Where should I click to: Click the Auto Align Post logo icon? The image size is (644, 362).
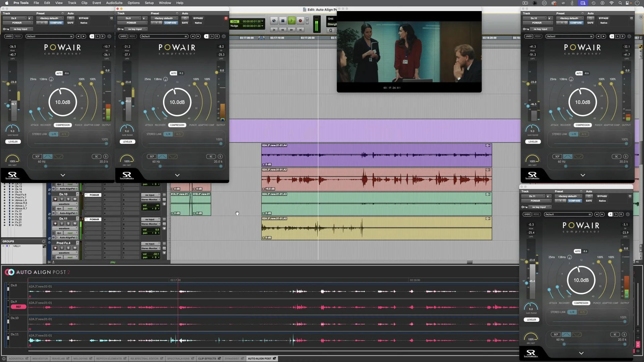9,272
